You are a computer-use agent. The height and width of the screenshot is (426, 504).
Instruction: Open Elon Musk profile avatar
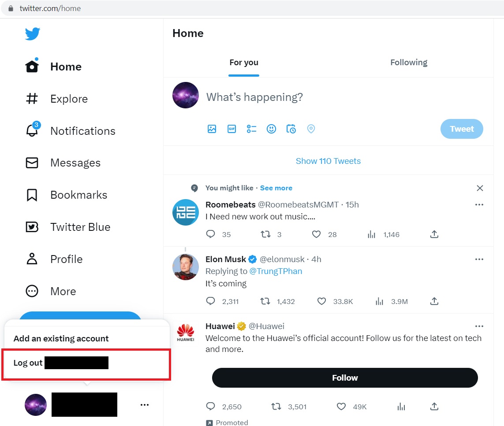pos(186,267)
